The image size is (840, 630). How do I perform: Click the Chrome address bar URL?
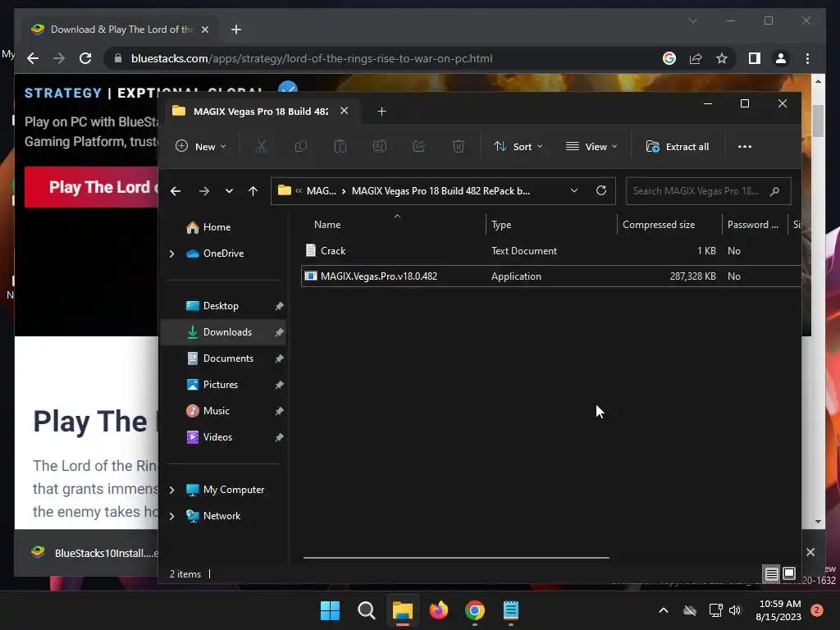coord(311,58)
